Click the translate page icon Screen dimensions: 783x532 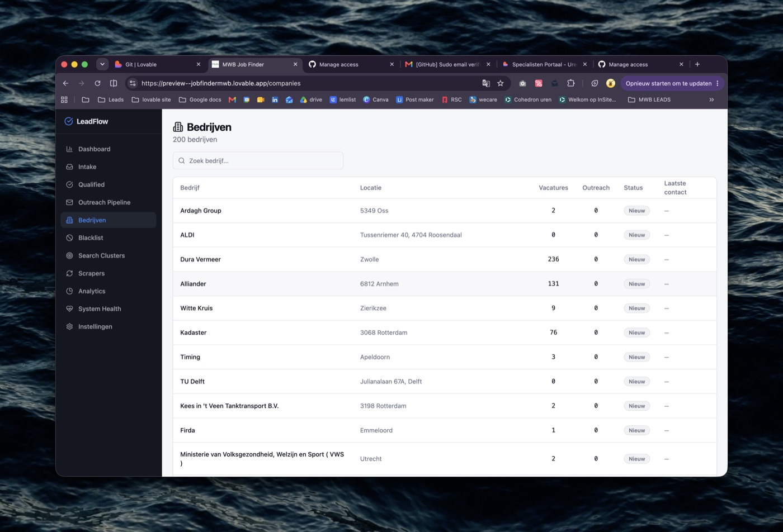click(486, 83)
